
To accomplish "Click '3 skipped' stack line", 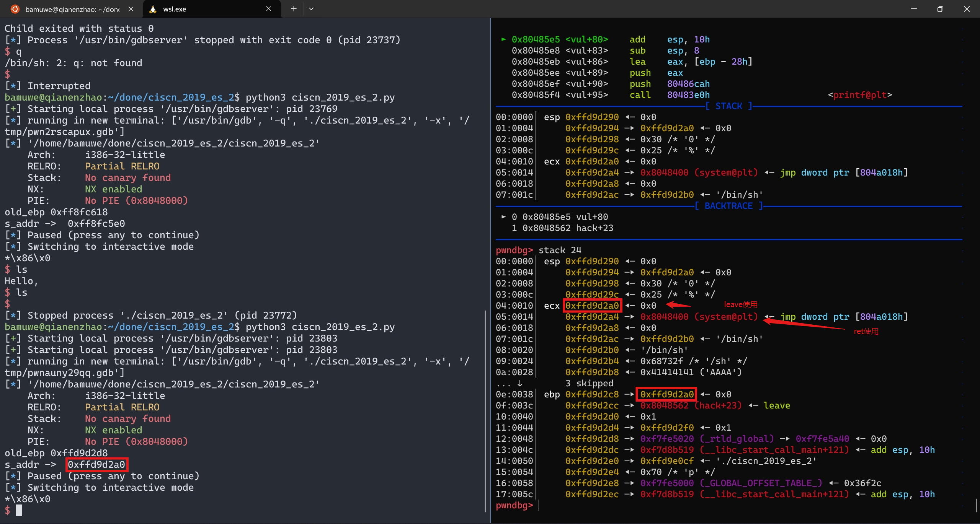I will (x=589, y=383).
